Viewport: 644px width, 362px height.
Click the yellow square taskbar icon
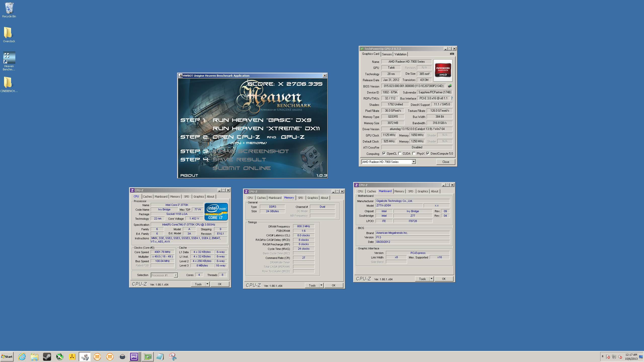tap(72, 356)
